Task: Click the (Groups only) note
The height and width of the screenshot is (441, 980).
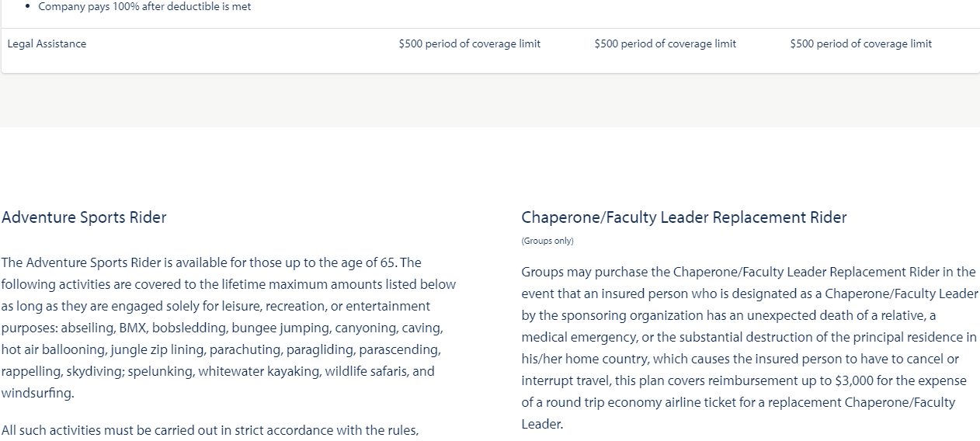Action: pyautogui.click(x=547, y=241)
